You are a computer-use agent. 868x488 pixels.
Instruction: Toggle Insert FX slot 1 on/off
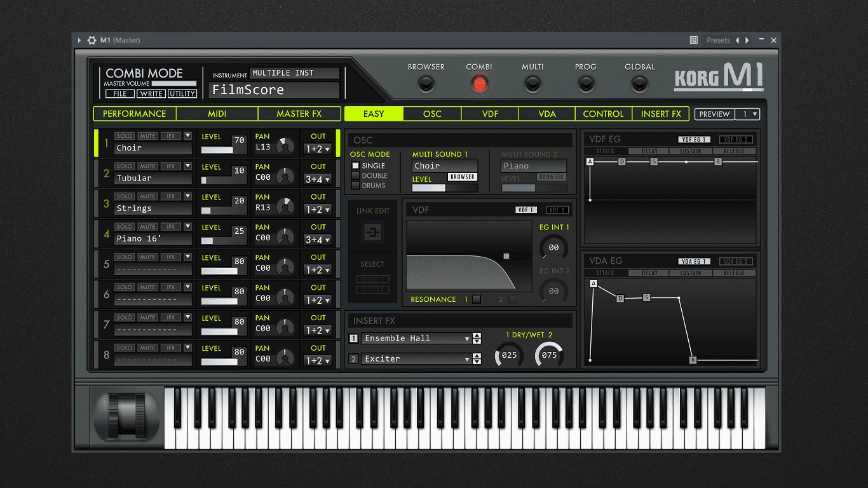click(x=354, y=339)
